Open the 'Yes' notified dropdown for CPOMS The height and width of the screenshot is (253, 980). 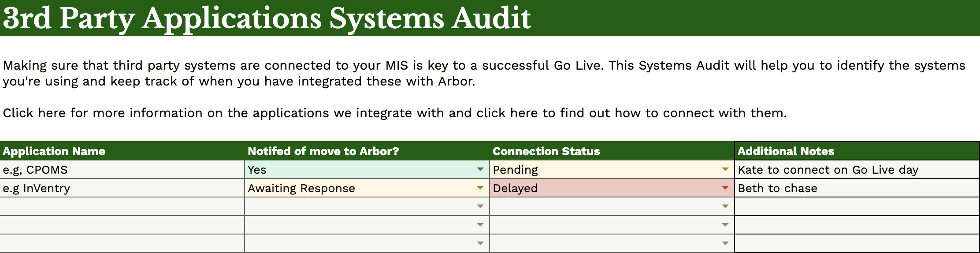coord(480,170)
